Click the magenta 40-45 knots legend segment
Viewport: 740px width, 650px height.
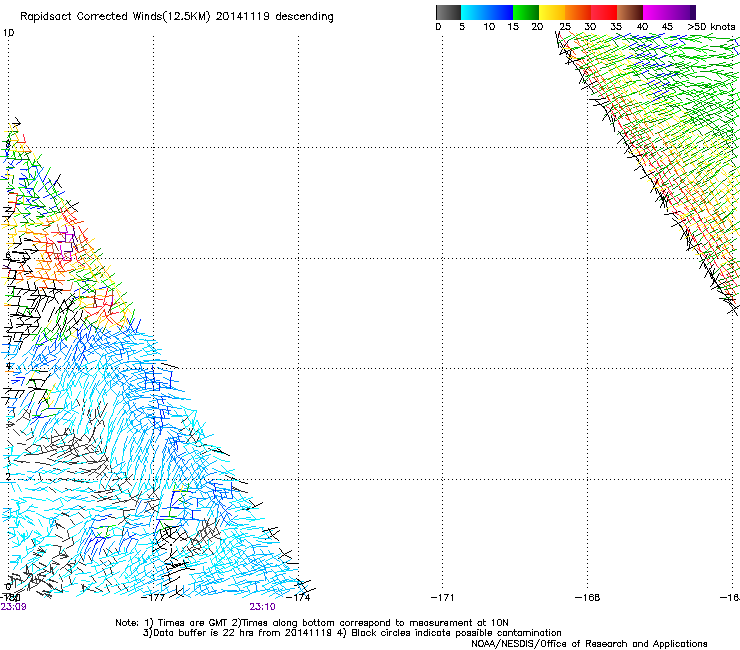click(x=656, y=12)
